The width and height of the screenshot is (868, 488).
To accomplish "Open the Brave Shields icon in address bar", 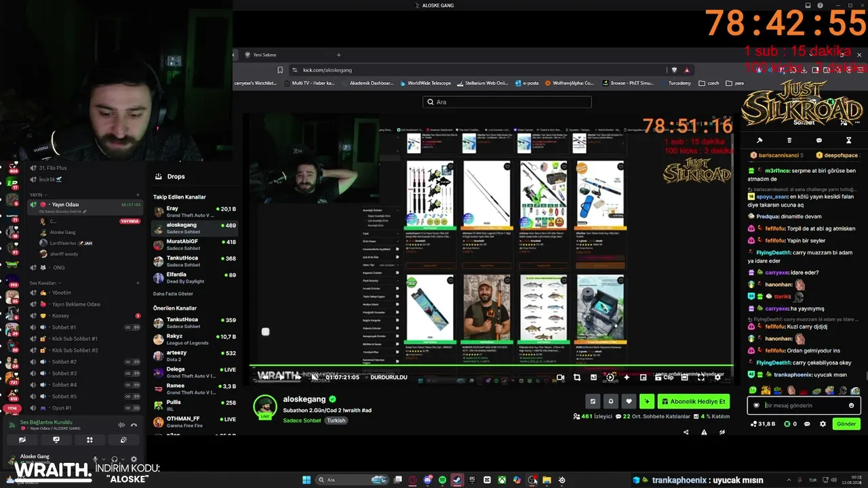I will pyautogui.click(x=673, y=70).
